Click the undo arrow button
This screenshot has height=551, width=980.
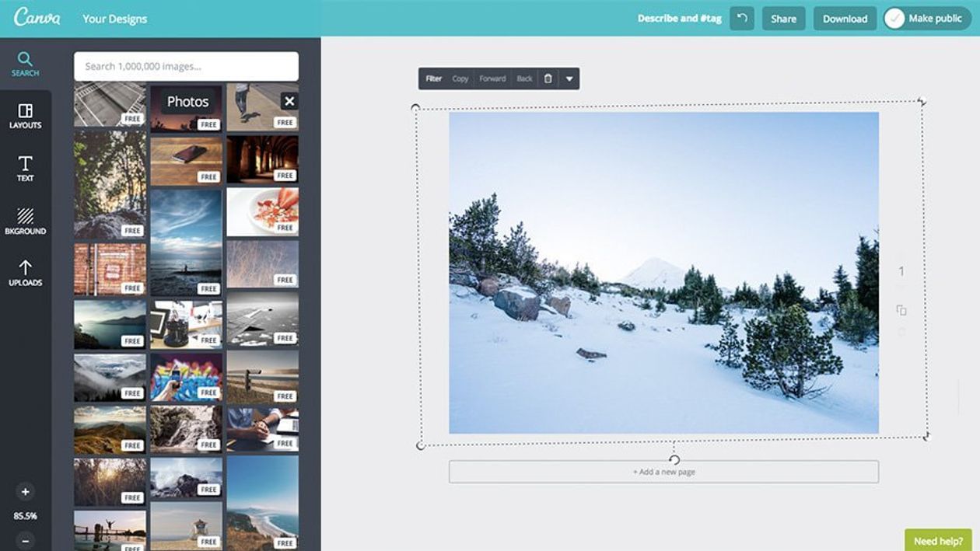coord(742,19)
